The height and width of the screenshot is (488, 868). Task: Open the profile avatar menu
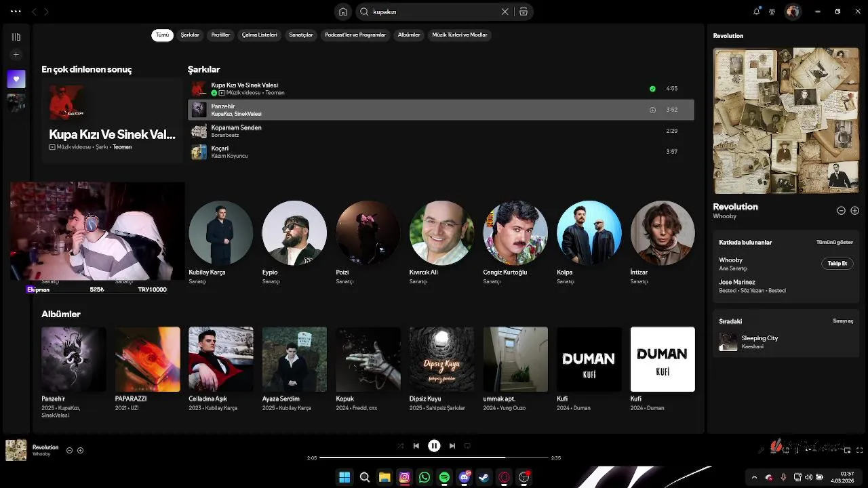[792, 12]
